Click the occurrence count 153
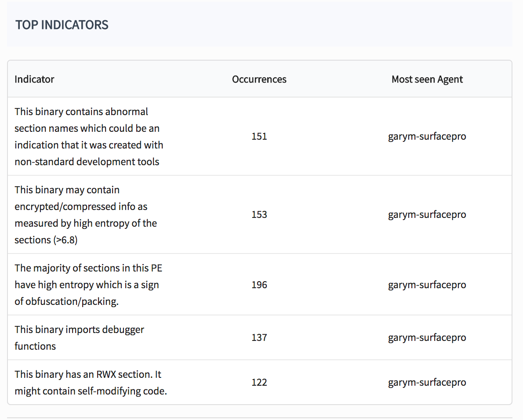 coord(259,214)
